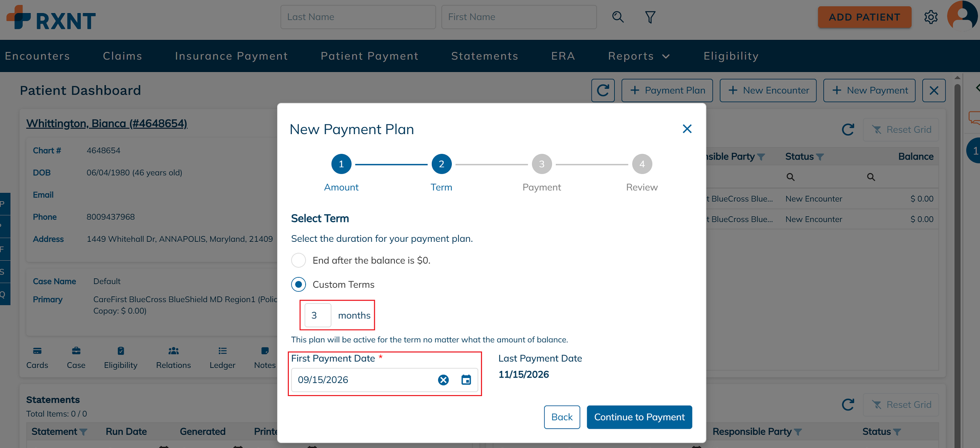Open the patient Ledger icon
The width and height of the screenshot is (980, 448).
[222, 357]
